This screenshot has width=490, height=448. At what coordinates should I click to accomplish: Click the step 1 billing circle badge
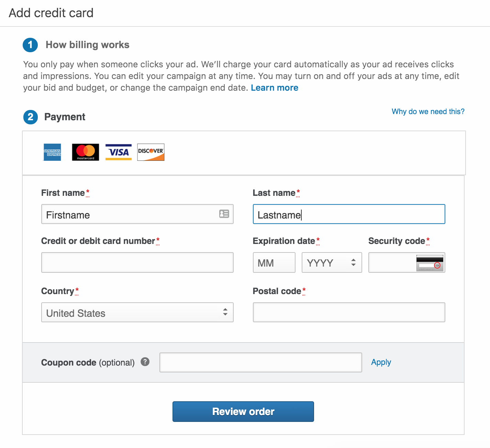pos(30,45)
